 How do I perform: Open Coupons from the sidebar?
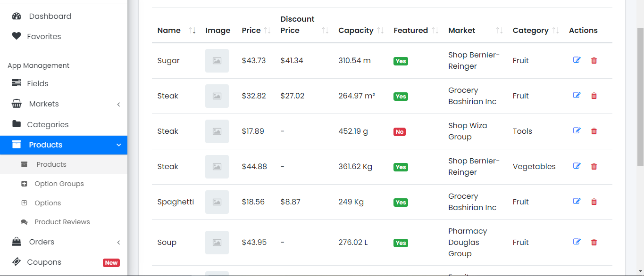pos(44,262)
